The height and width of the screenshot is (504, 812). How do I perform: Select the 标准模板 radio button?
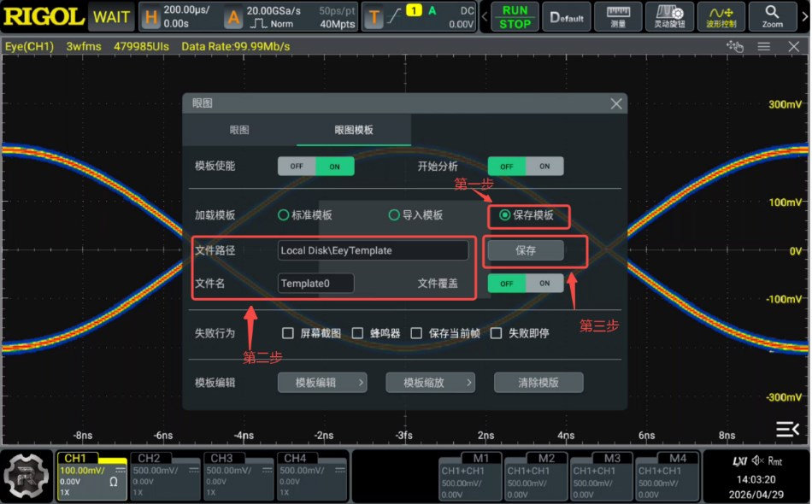click(x=283, y=214)
